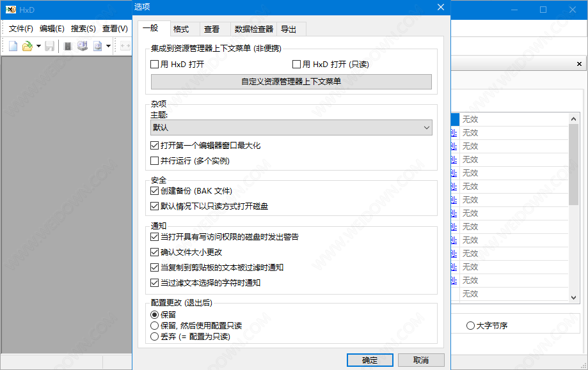This screenshot has width=588, height=370.
Task: Expand the arrow beside disk image icon
Action: click(108, 46)
